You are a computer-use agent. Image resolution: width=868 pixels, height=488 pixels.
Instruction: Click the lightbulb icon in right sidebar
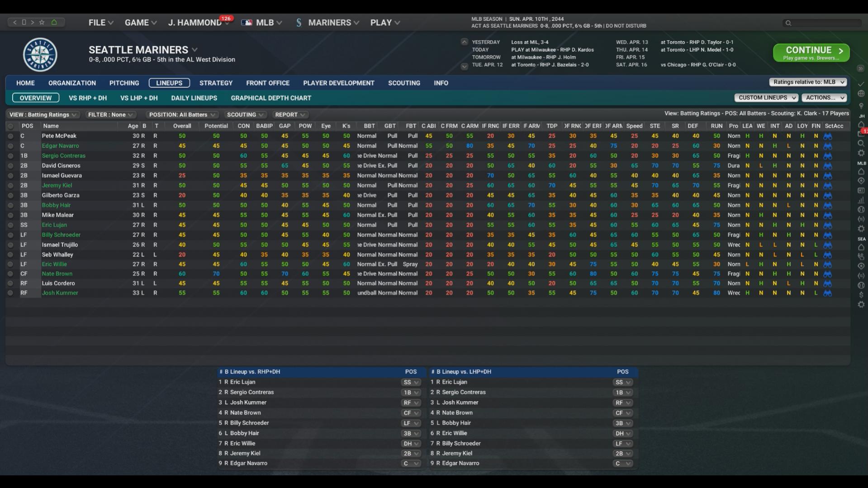point(861,106)
